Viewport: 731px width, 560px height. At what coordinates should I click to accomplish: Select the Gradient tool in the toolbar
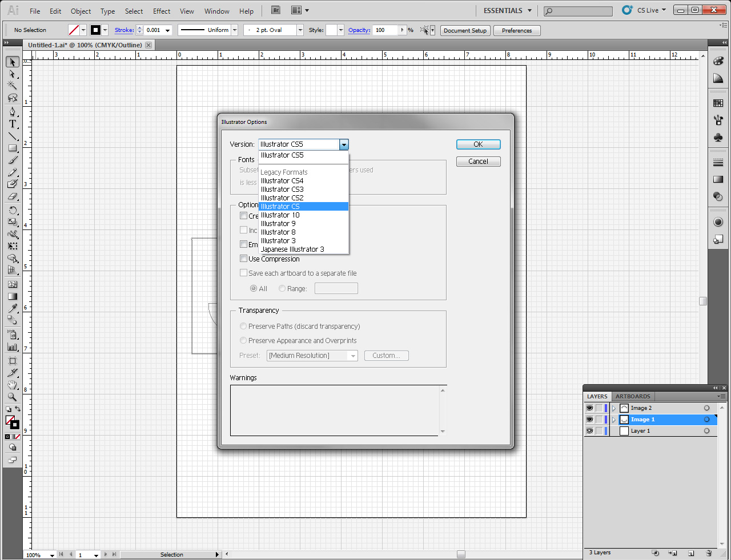[x=13, y=296]
